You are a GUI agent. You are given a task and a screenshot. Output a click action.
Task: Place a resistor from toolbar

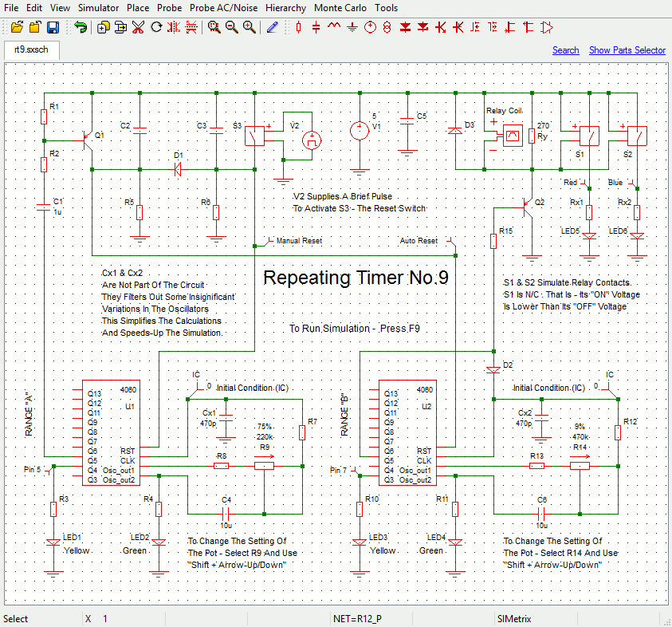click(298, 27)
